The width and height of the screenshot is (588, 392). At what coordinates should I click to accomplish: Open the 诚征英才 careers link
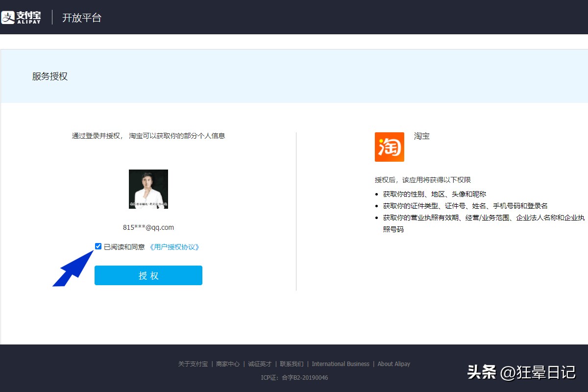coord(261,364)
